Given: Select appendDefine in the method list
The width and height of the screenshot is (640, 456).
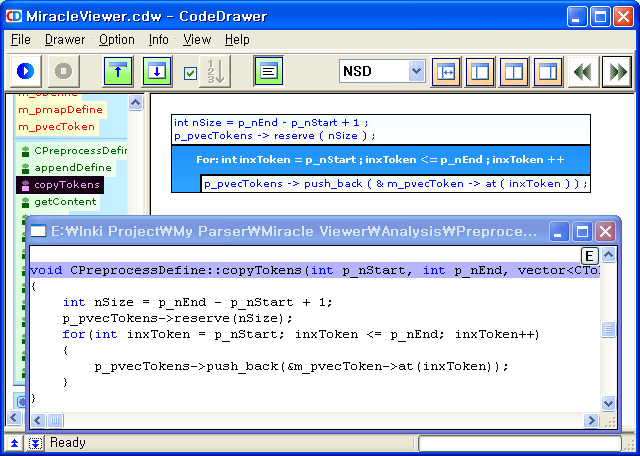Looking at the screenshot, I should 73,168.
